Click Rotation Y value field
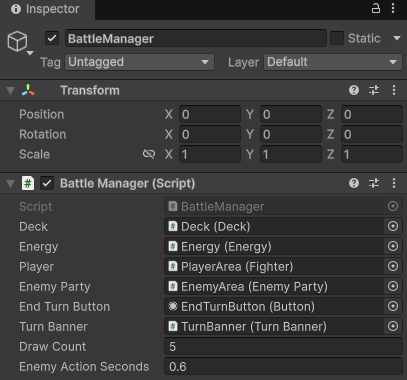407x380 pixels. (x=291, y=134)
